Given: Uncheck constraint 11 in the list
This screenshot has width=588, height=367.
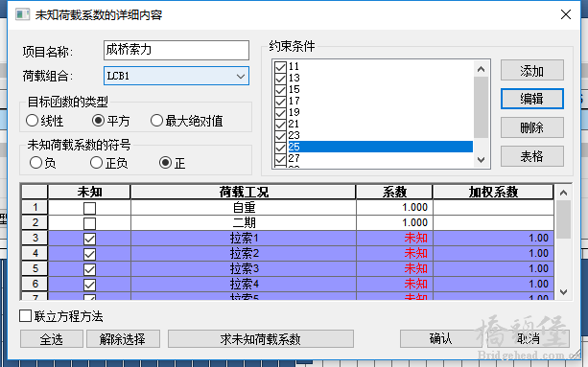Looking at the screenshot, I should [x=280, y=67].
